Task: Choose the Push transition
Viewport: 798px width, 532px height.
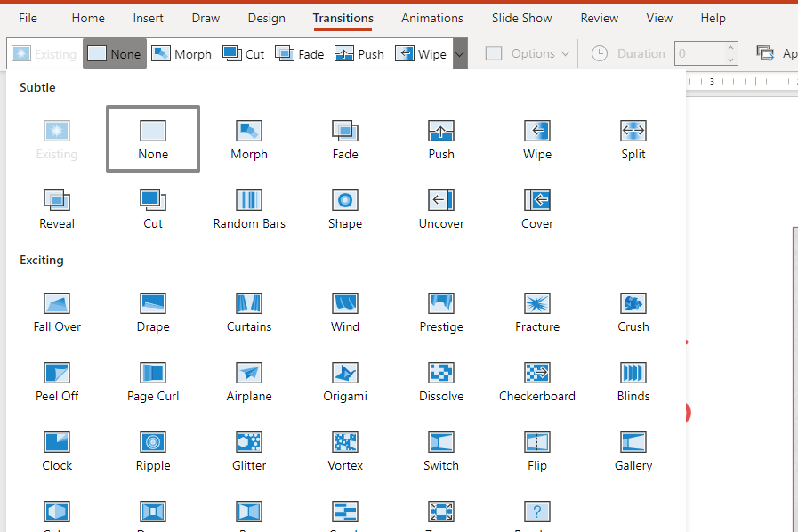Action: pyautogui.click(x=440, y=138)
